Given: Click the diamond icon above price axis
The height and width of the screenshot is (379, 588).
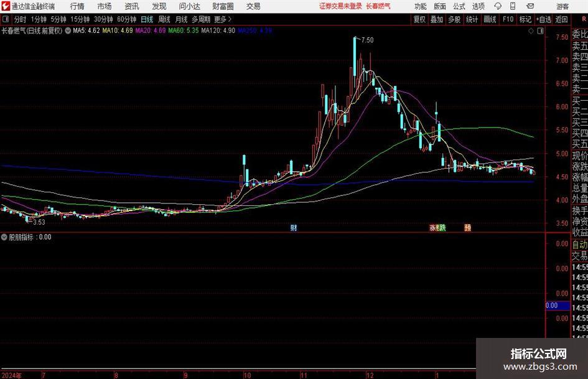Looking at the screenshot, I should coord(531,31).
